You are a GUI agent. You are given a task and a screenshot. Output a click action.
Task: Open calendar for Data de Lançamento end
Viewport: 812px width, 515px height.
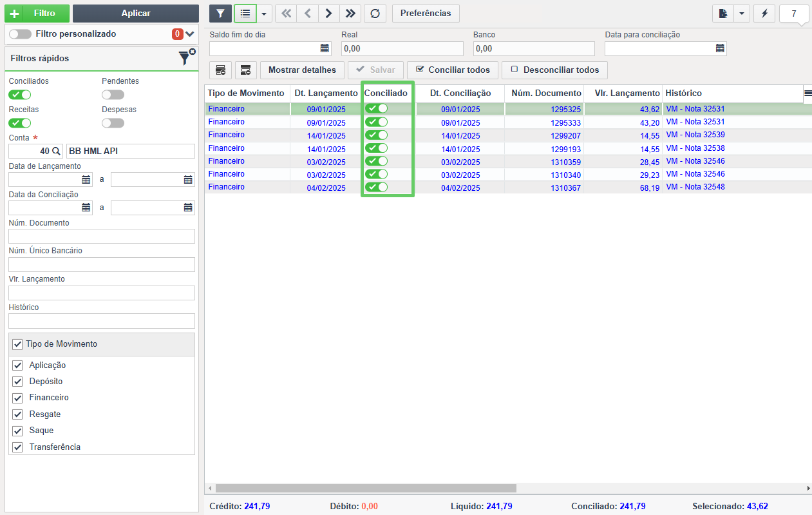coord(188,180)
